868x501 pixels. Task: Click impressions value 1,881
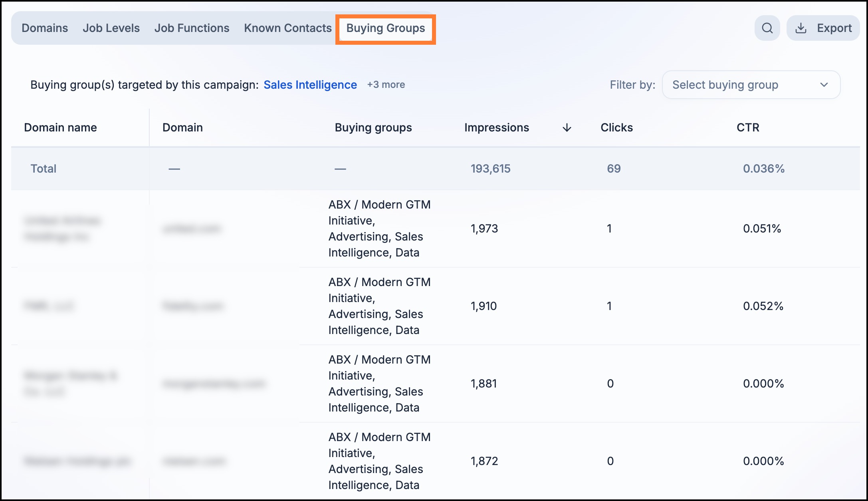click(x=484, y=384)
